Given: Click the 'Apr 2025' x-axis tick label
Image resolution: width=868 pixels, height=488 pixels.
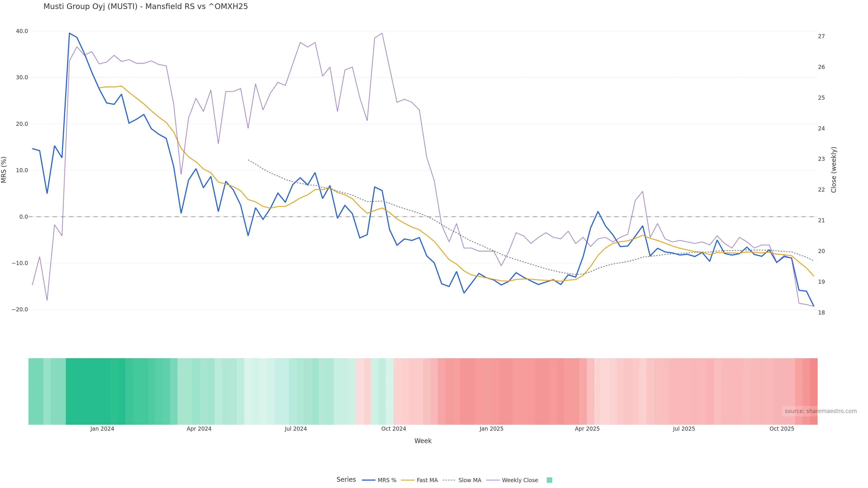Looking at the screenshot, I should point(587,429).
